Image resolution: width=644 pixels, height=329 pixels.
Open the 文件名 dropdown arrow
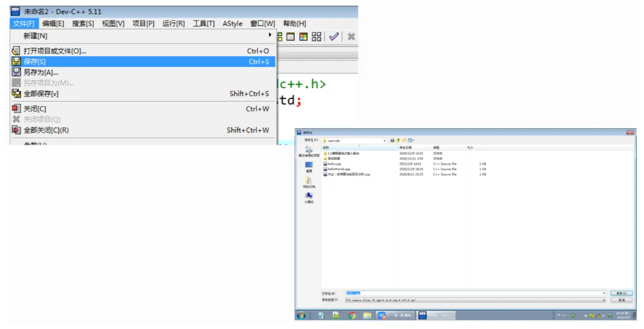[603, 293]
